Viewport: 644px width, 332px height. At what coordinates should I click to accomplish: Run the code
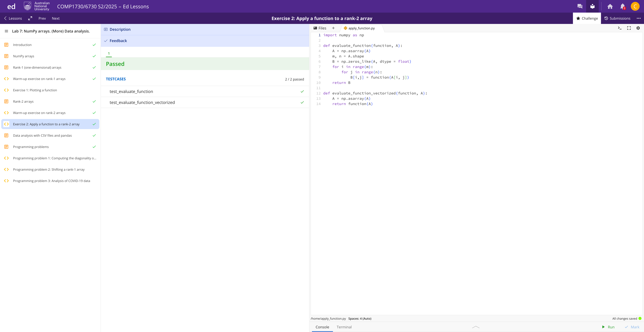(608, 327)
